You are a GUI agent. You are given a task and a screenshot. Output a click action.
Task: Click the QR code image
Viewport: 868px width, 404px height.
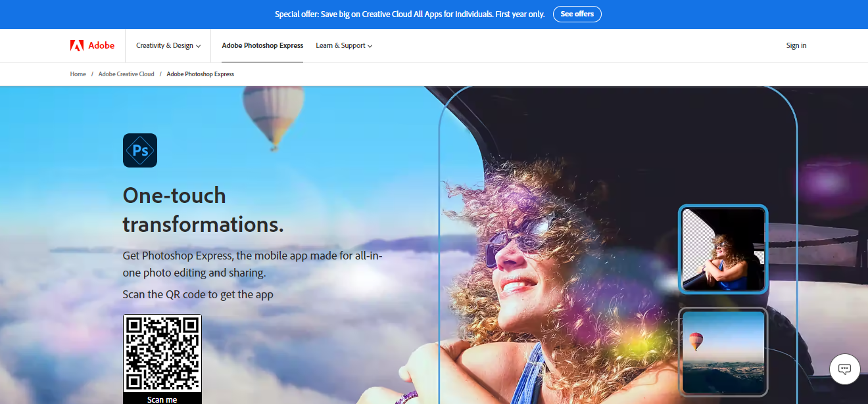coord(162,353)
